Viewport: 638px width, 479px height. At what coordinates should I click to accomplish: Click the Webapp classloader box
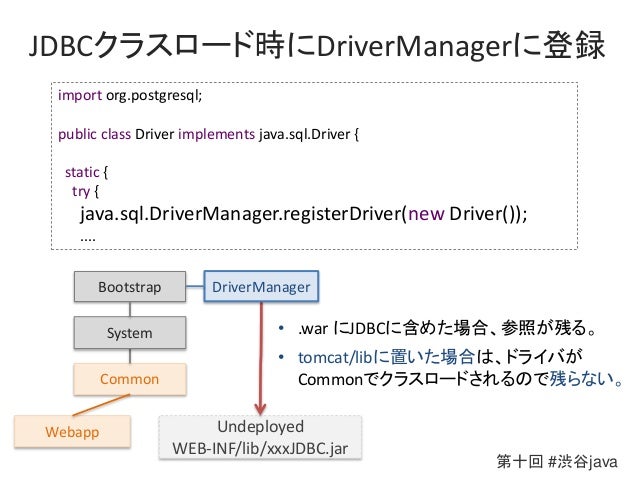(x=72, y=432)
